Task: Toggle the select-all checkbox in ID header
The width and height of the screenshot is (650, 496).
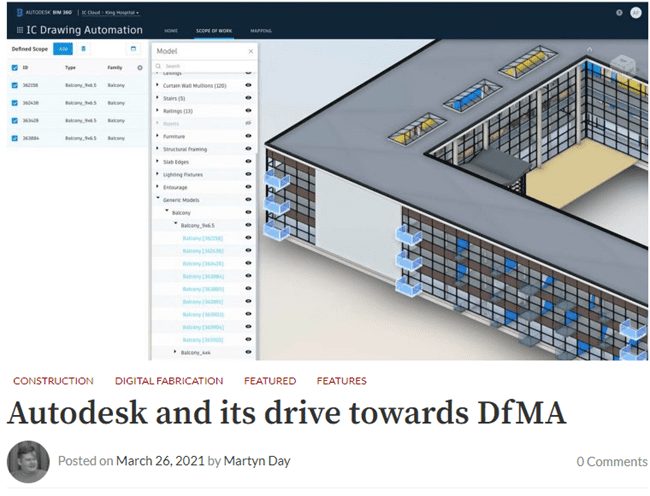Action: pos(14,68)
